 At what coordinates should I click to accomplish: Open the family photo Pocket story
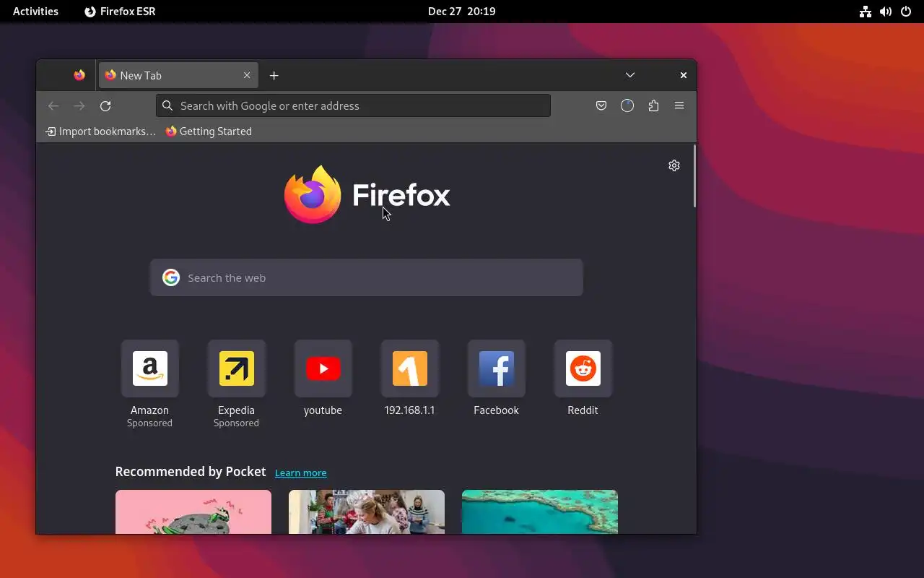367,512
